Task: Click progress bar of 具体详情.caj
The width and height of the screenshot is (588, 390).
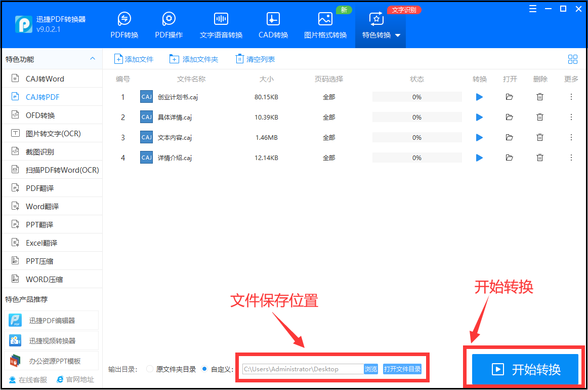Action: tap(417, 117)
